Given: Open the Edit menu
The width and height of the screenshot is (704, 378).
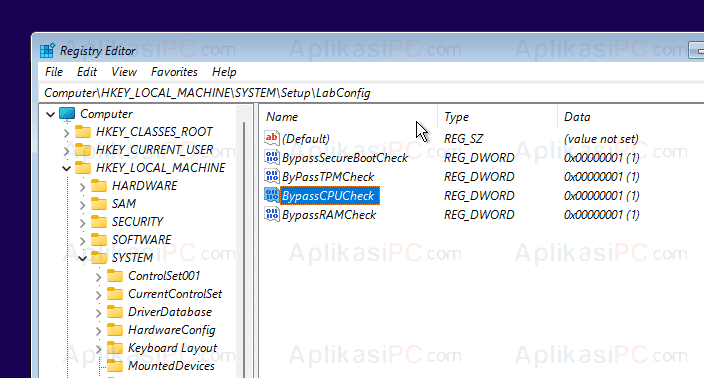Looking at the screenshot, I should pyautogui.click(x=87, y=72).
